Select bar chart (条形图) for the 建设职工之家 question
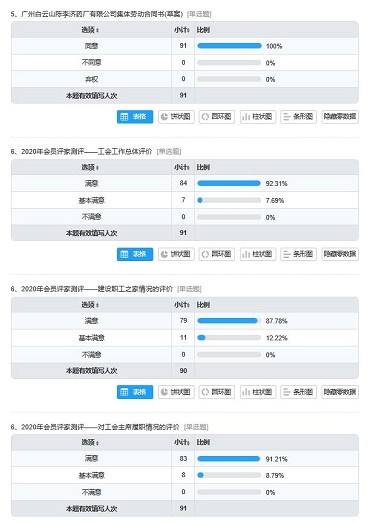 click(298, 392)
